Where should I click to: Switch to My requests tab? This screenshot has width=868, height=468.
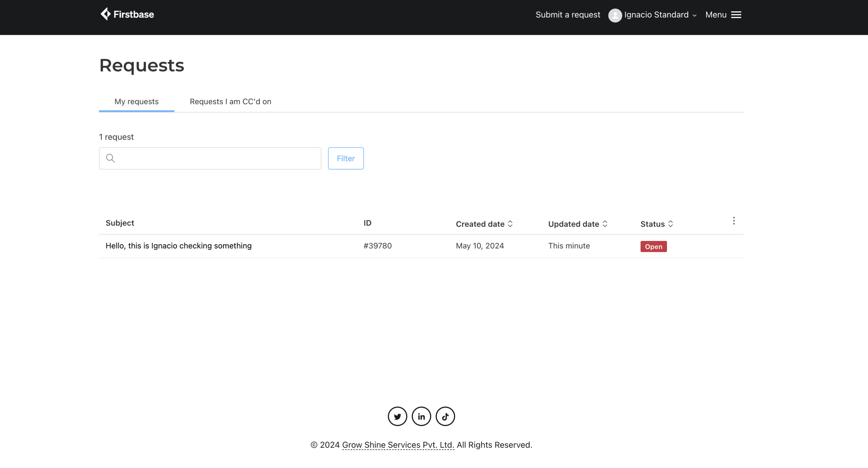[136, 101]
